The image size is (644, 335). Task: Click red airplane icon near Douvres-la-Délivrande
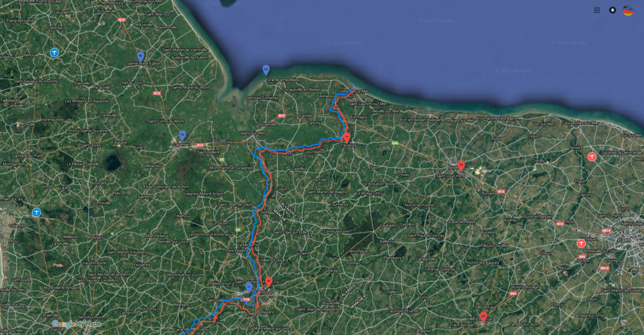[x=592, y=157]
